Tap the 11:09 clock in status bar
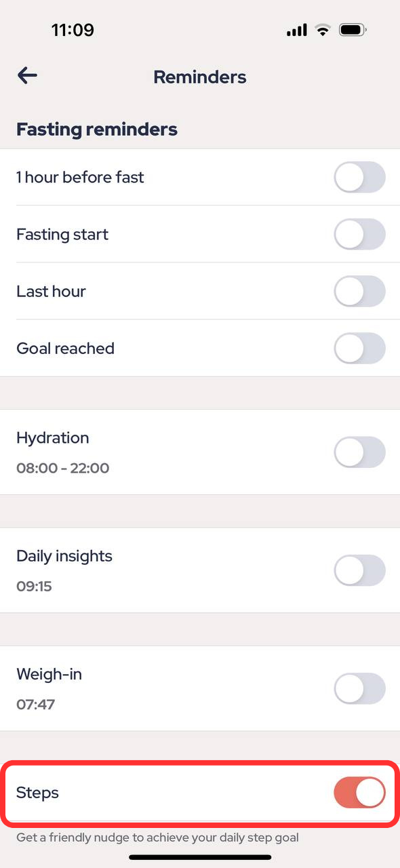Viewport: 400px width, 868px height. (73, 30)
